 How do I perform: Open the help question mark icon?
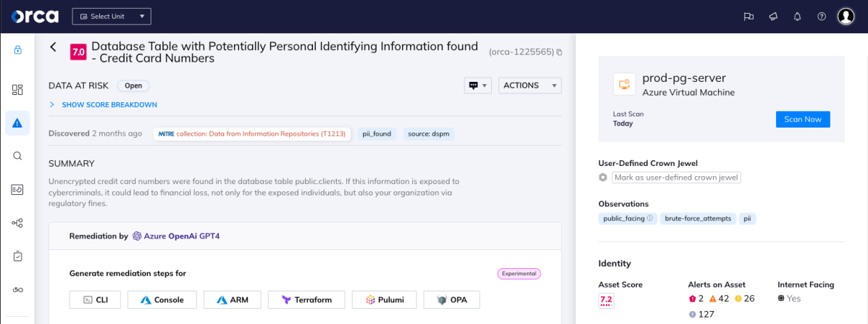pyautogui.click(x=822, y=17)
